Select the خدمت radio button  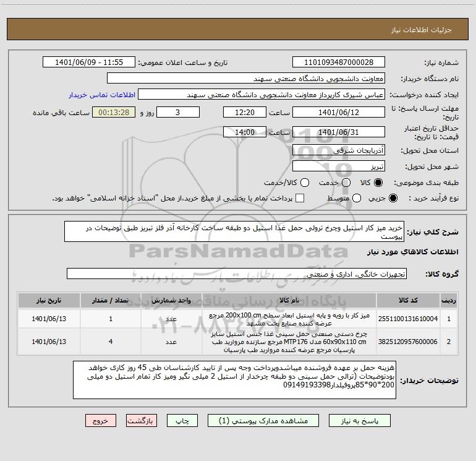click(x=346, y=183)
